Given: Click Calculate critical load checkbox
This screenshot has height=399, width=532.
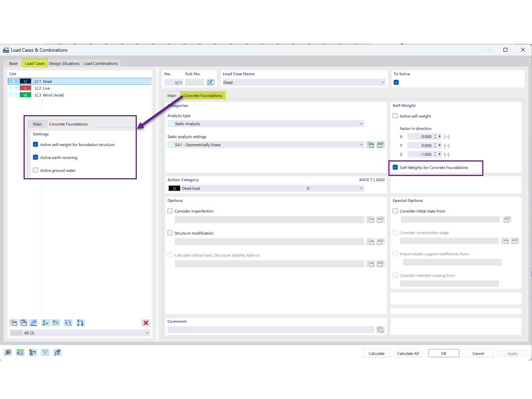Looking at the screenshot, I should [170, 255].
